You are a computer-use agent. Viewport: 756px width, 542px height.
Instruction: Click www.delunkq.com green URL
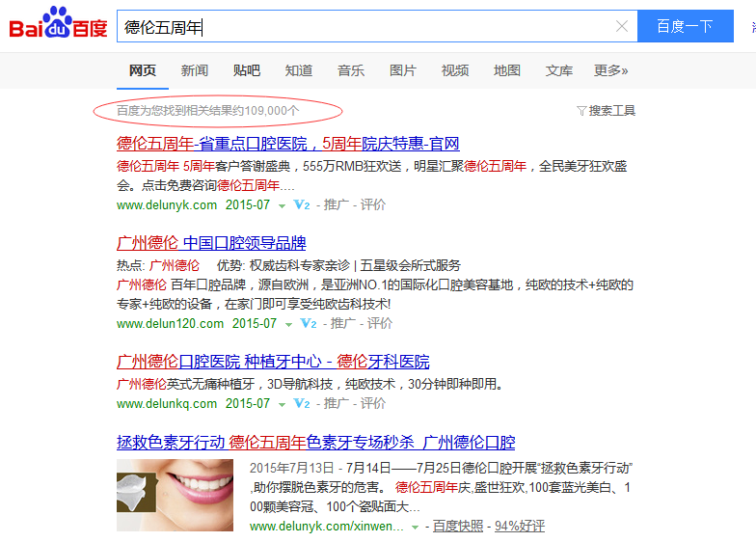(x=167, y=403)
